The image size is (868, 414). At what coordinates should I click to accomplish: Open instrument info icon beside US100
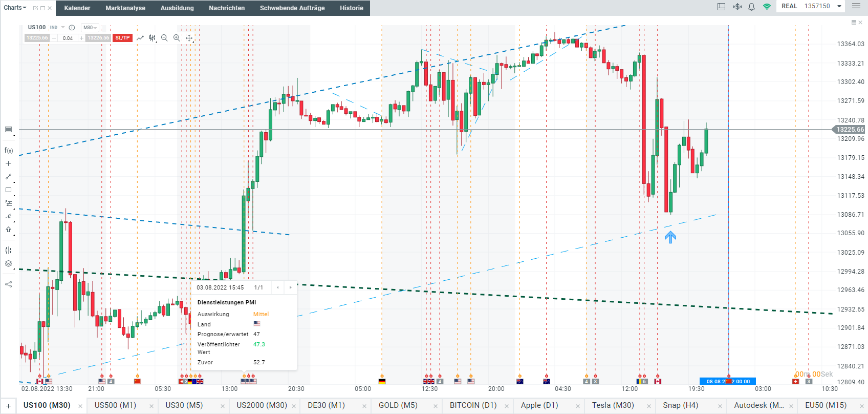(x=72, y=28)
